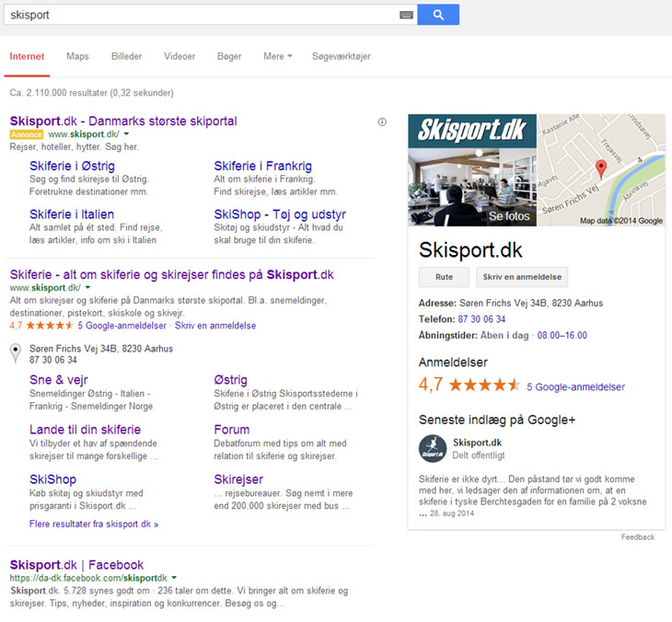Click the Se fotos label
The width and height of the screenshot is (672, 622).
click(509, 216)
